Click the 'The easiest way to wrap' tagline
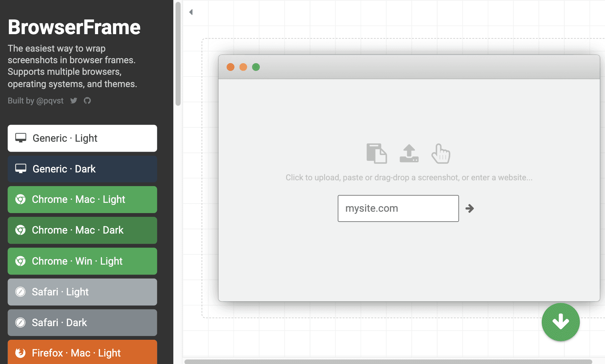The width and height of the screenshot is (605, 364). pyautogui.click(x=72, y=66)
